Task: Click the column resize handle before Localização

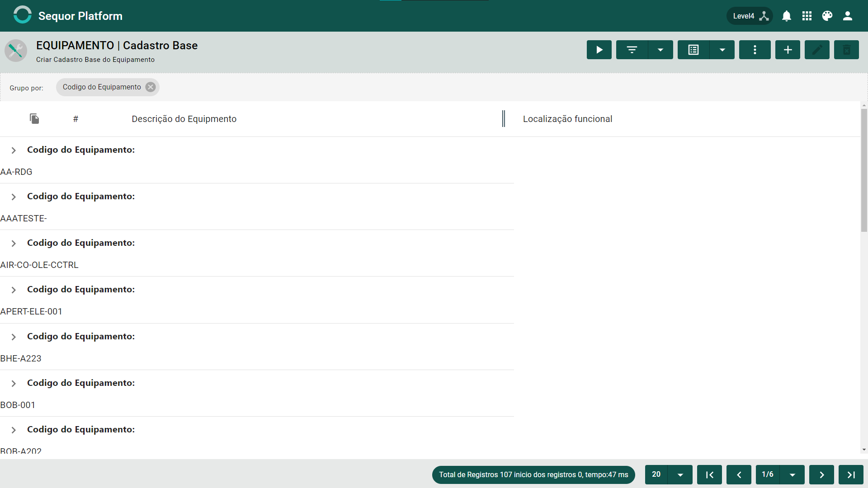Action: [x=504, y=119]
